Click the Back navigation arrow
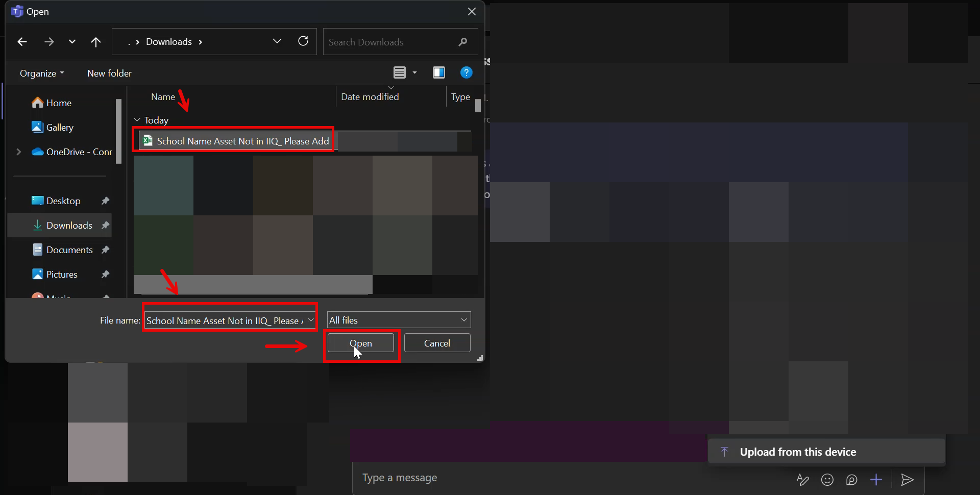Image resolution: width=980 pixels, height=495 pixels. [22, 42]
